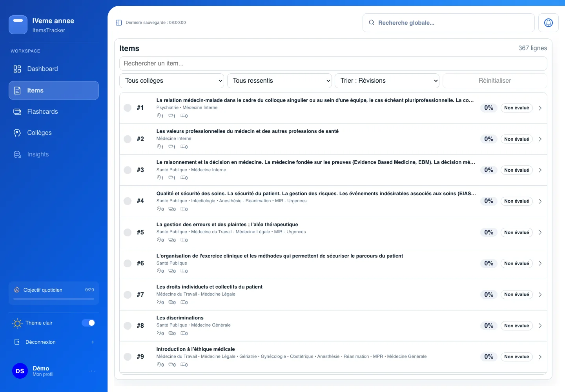Viewport: 565px width, 392px height.
Task: Open the three-dot menu beside Démo profile
Action: (92, 371)
